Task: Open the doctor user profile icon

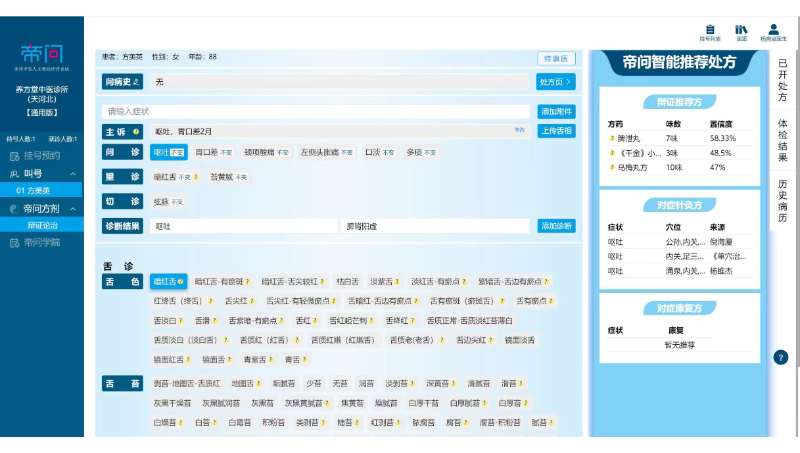Action: [x=773, y=30]
